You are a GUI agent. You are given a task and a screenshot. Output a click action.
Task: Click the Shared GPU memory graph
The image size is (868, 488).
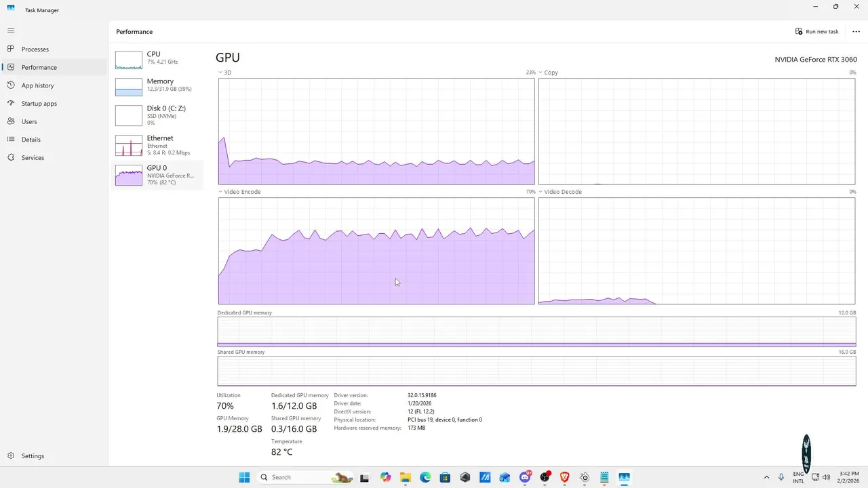(536, 371)
